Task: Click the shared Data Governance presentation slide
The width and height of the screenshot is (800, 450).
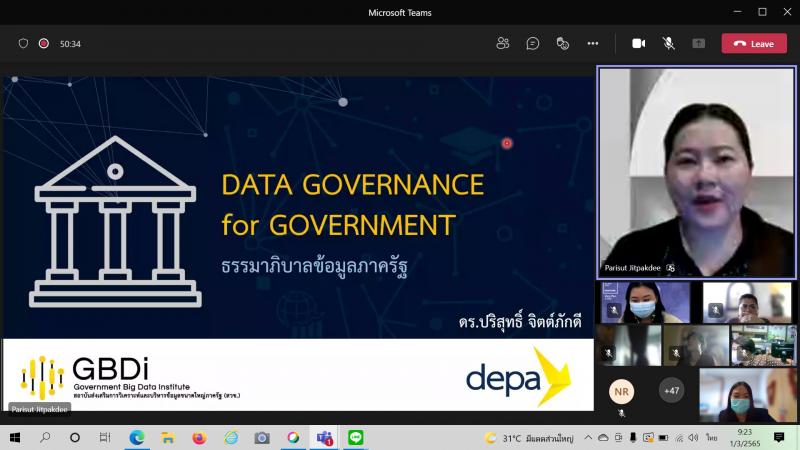Action: (x=298, y=243)
